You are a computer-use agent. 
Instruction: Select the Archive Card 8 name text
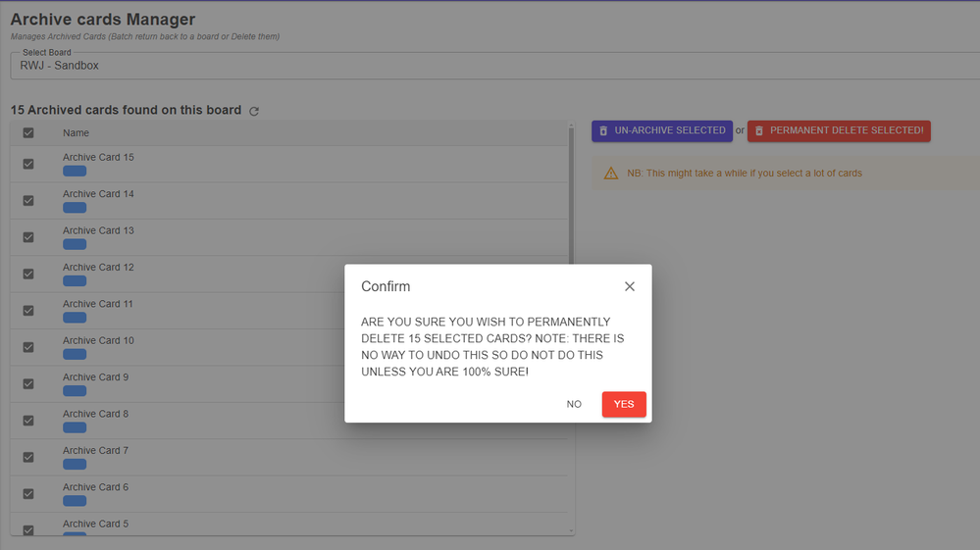point(95,414)
